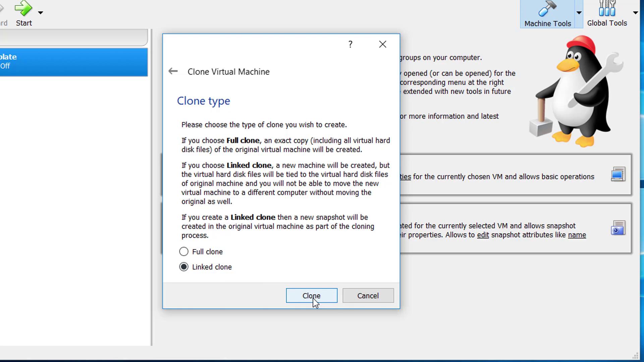Follow the underlined 'name' link
This screenshot has height=362, width=644.
pos(577,235)
